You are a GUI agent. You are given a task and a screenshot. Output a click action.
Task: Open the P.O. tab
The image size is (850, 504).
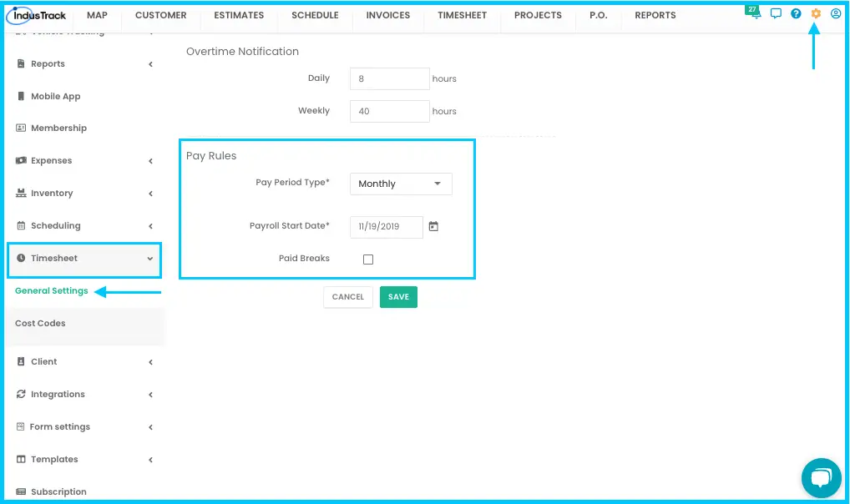click(599, 15)
